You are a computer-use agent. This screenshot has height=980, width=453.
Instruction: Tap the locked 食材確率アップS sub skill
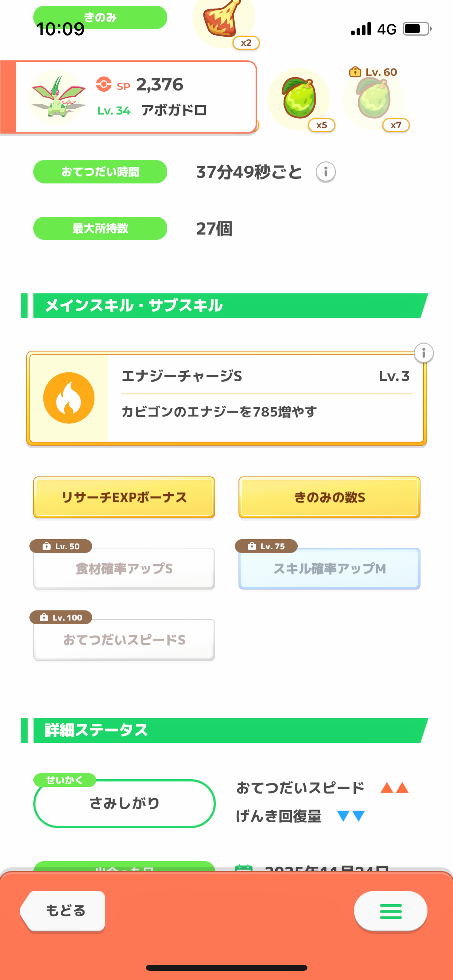click(124, 569)
